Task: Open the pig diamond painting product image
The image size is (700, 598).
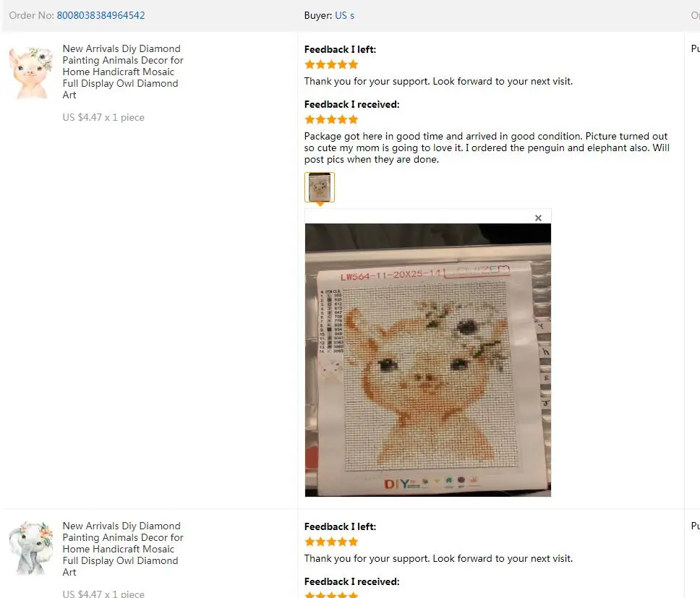Action: [x=30, y=72]
